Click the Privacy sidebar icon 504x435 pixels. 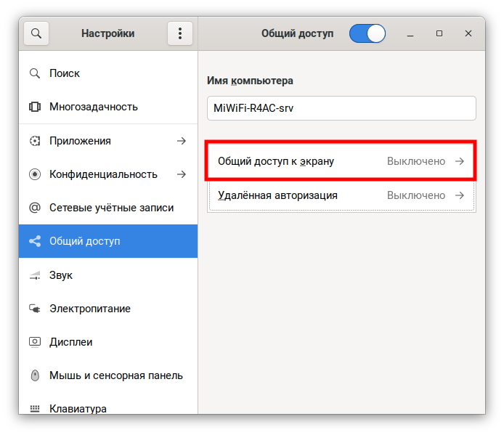[x=34, y=174]
